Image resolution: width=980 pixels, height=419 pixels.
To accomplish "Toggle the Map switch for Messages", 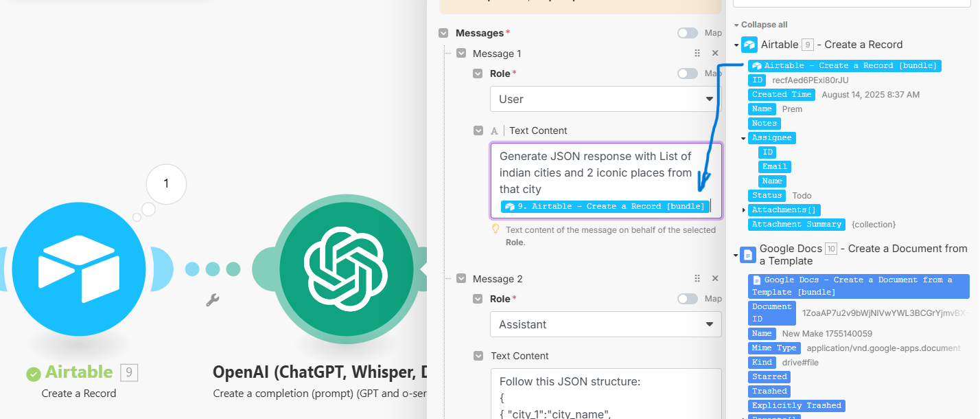I will [687, 33].
